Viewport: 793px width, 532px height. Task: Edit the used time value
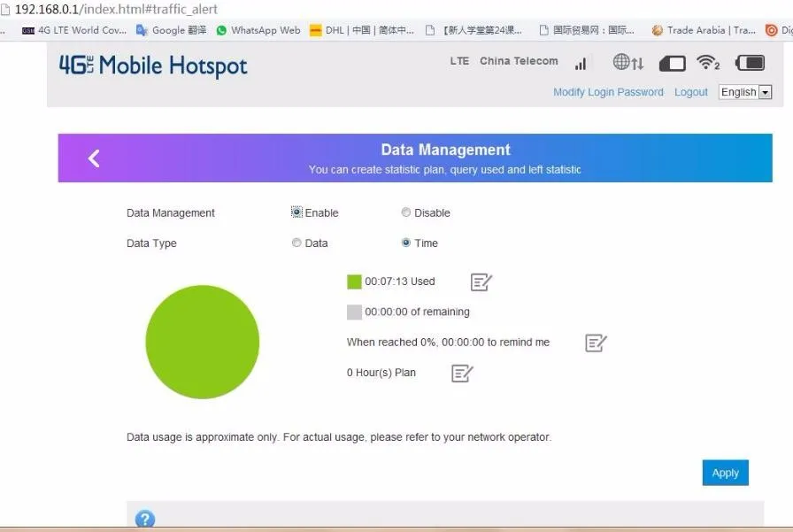pyautogui.click(x=481, y=282)
